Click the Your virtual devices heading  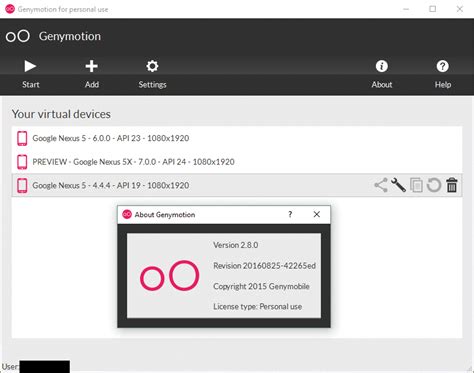point(61,114)
